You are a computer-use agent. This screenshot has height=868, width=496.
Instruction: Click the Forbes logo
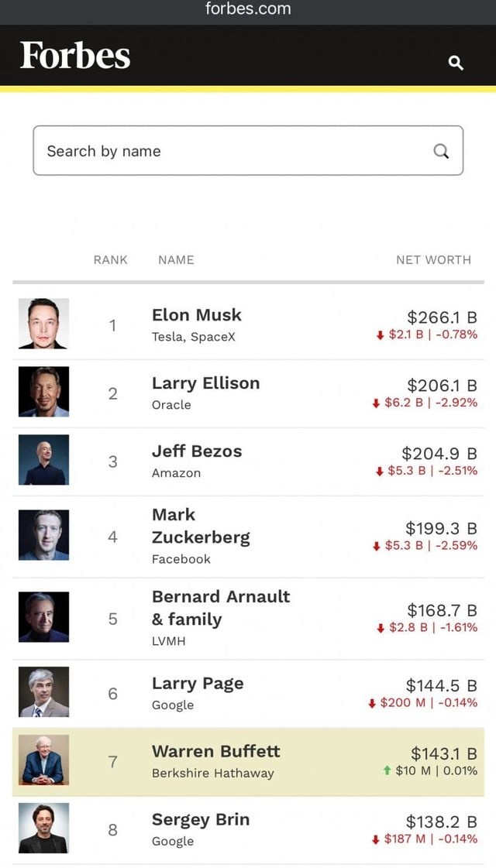click(x=75, y=56)
